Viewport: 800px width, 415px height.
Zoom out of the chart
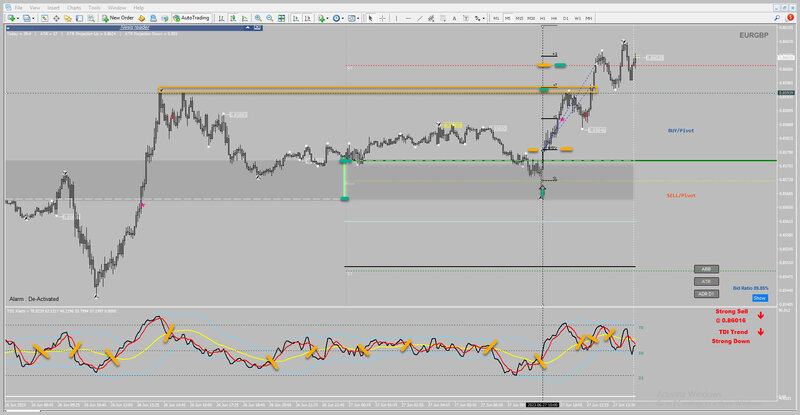(x=269, y=18)
